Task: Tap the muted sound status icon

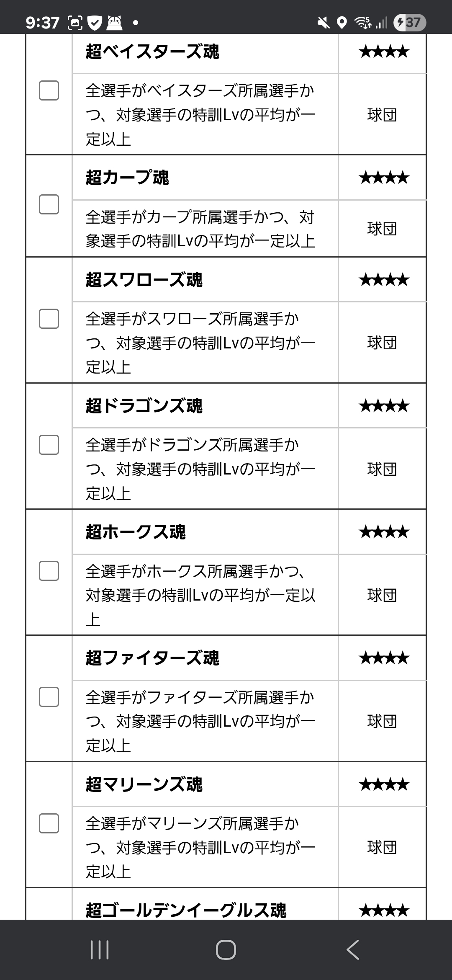Action: click(323, 22)
